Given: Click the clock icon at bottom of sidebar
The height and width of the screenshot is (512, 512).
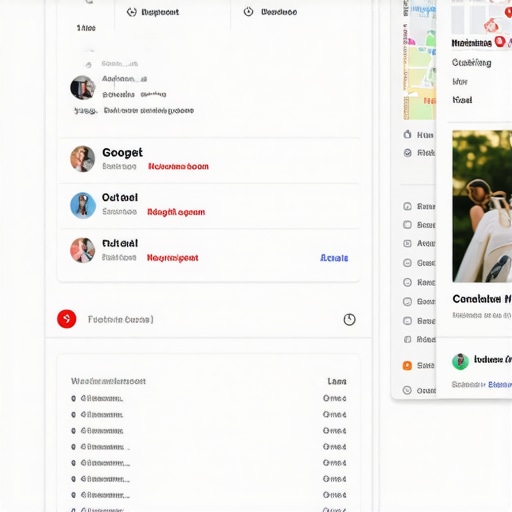Looking at the screenshot, I should tap(407, 390).
